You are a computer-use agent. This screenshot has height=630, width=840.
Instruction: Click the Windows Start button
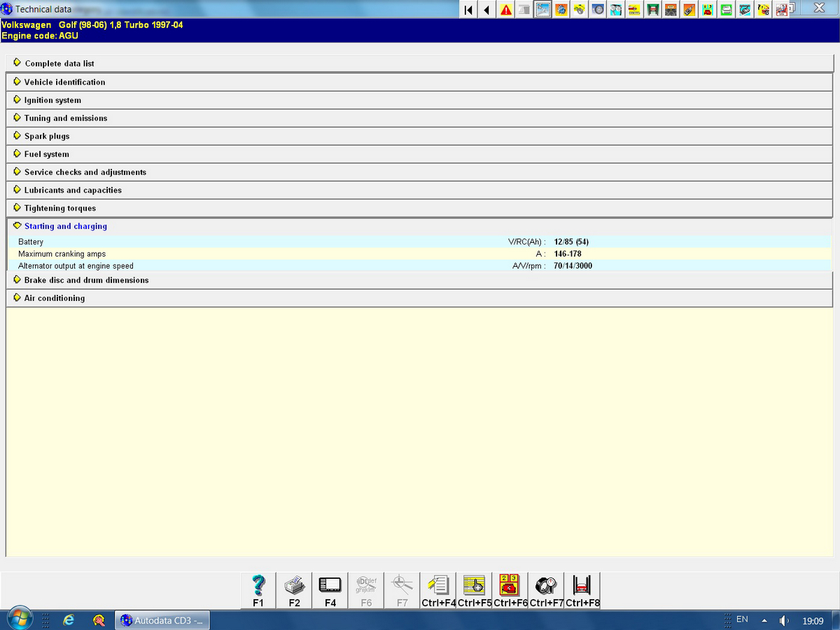20,619
